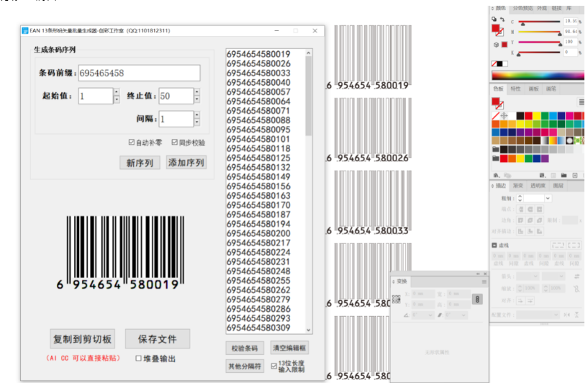Align stroke to inside icon

pos(530,231)
